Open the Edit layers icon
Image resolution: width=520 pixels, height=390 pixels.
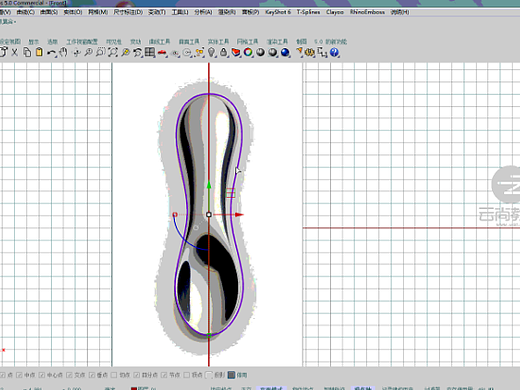click(236, 52)
